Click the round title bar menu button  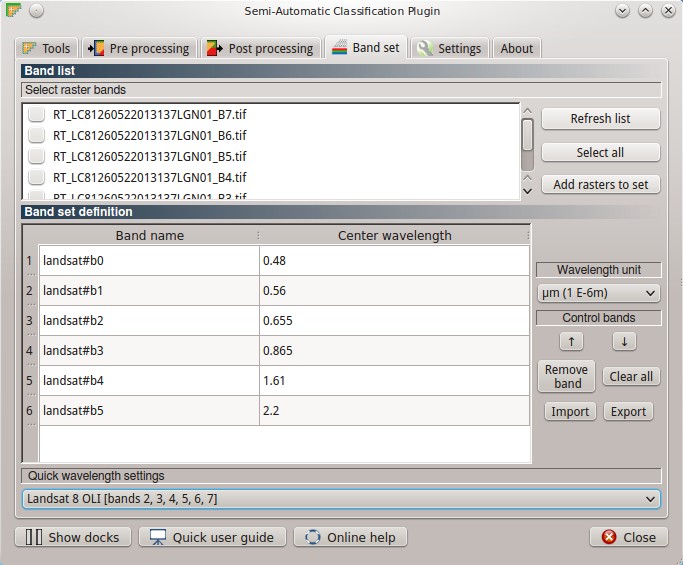37,10
